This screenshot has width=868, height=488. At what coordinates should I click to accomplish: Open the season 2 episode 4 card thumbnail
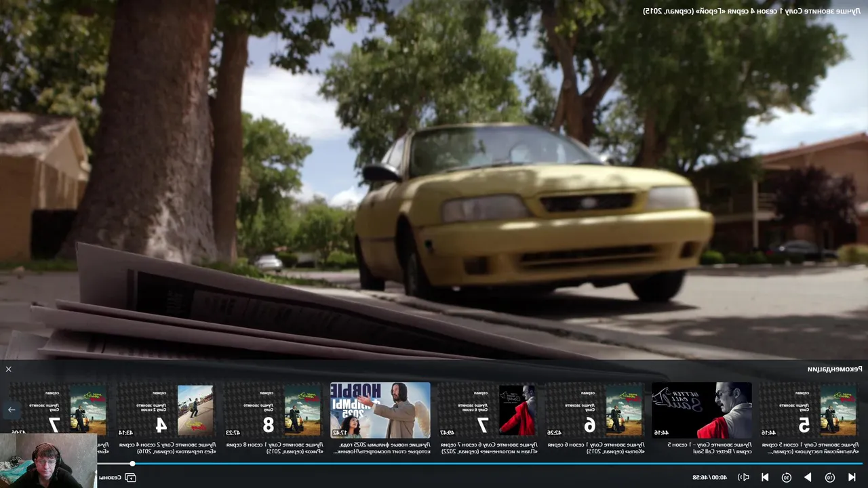click(166, 410)
